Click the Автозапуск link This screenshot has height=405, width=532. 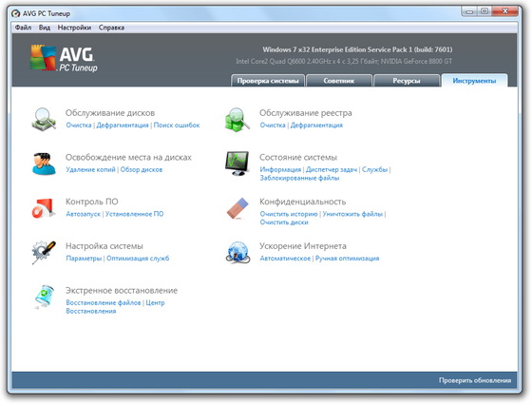point(84,214)
